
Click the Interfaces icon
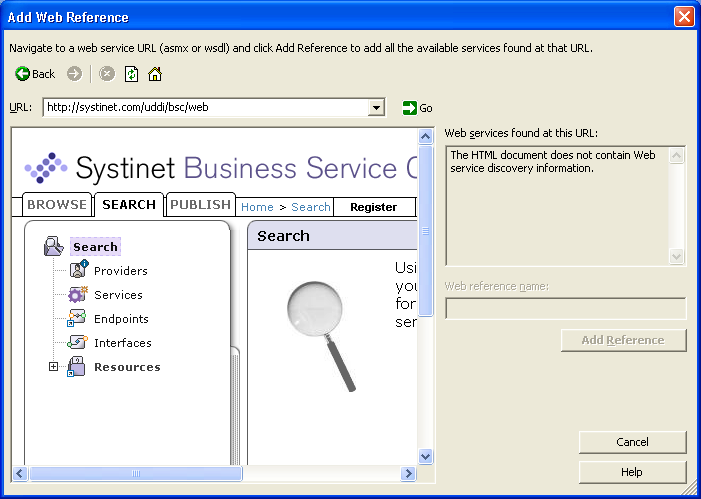coord(77,342)
